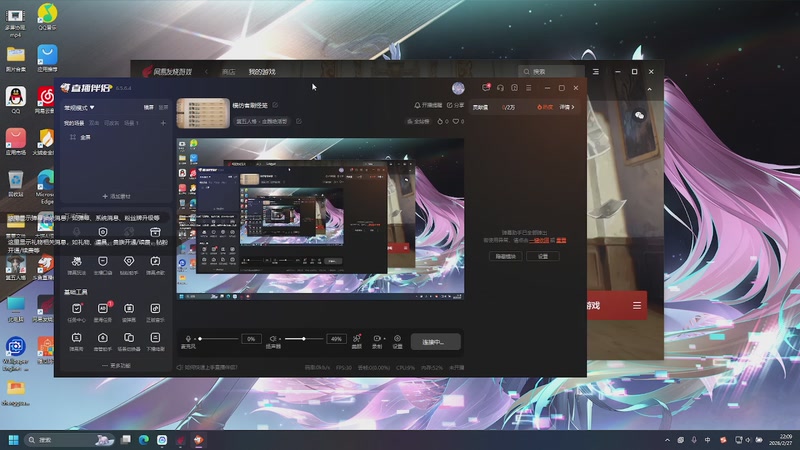Click the 热度 popularity label
Viewport: 800px width, 450px height.
(545, 107)
